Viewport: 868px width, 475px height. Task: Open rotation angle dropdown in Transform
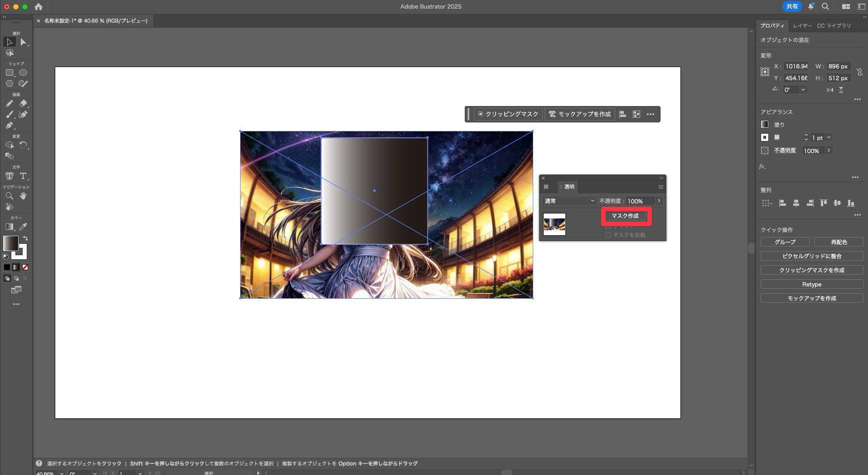click(803, 90)
